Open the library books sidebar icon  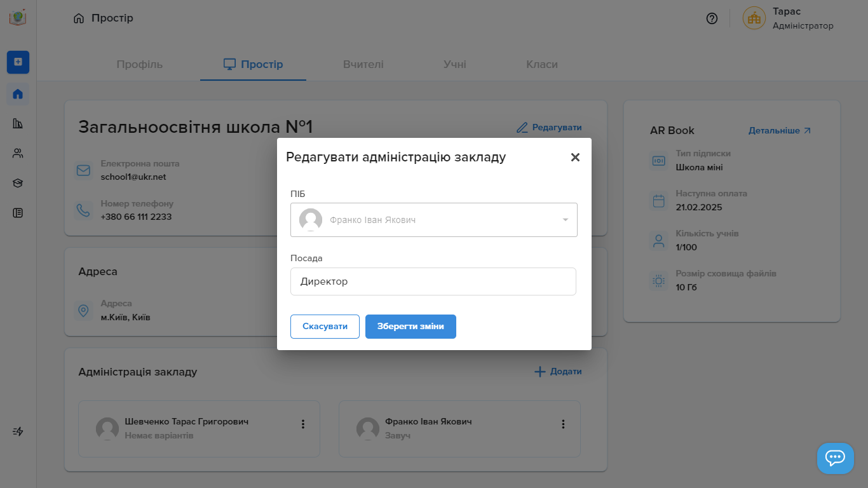(18, 123)
